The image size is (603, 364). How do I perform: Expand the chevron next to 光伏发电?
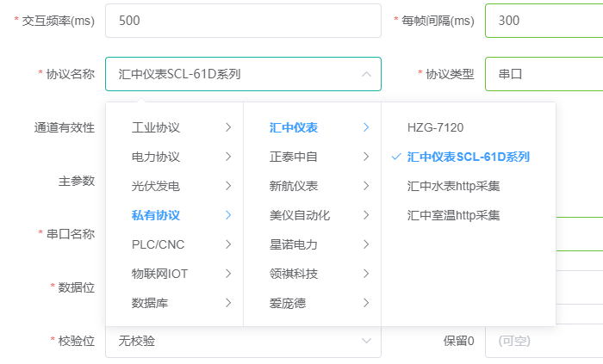pos(228,186)
